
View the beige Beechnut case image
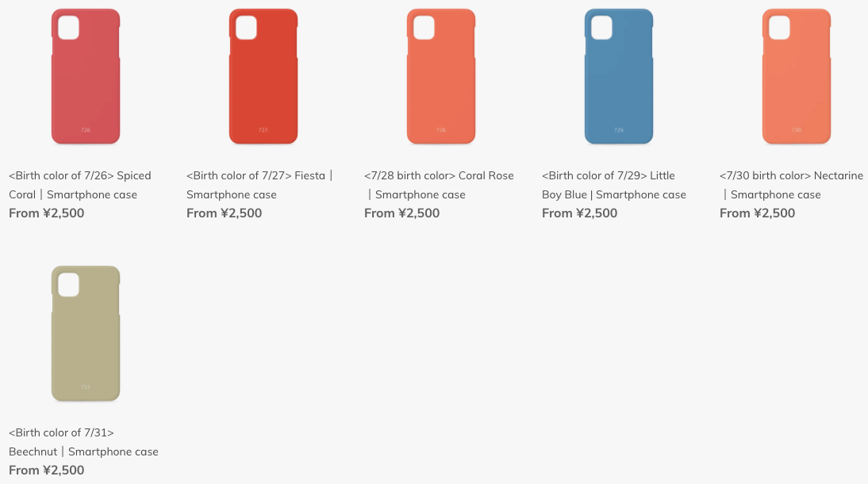[x=86, y=334]
